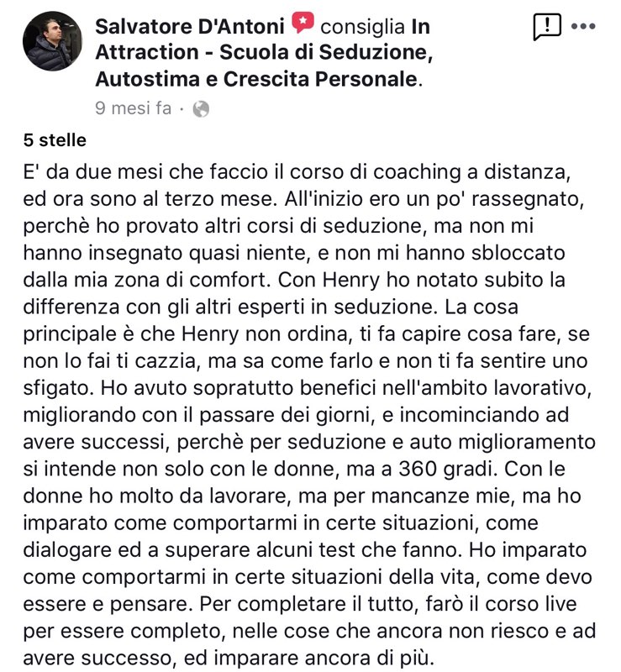Click the word 'sfigato' in the review
621x672 pixels.
tap(59, 388)
